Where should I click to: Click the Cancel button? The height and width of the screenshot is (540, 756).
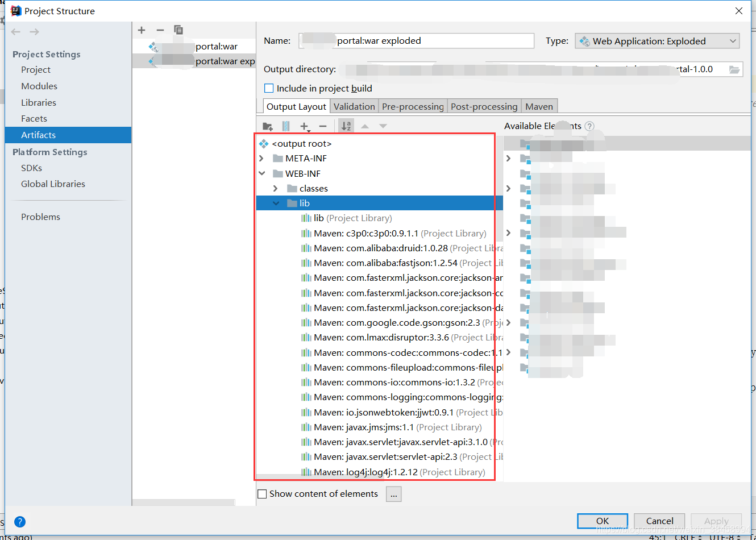659,521
